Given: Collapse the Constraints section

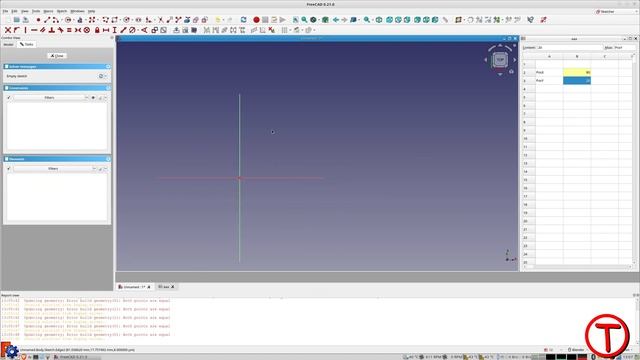Looking at the screenshot, I should [x=108, y=88].
